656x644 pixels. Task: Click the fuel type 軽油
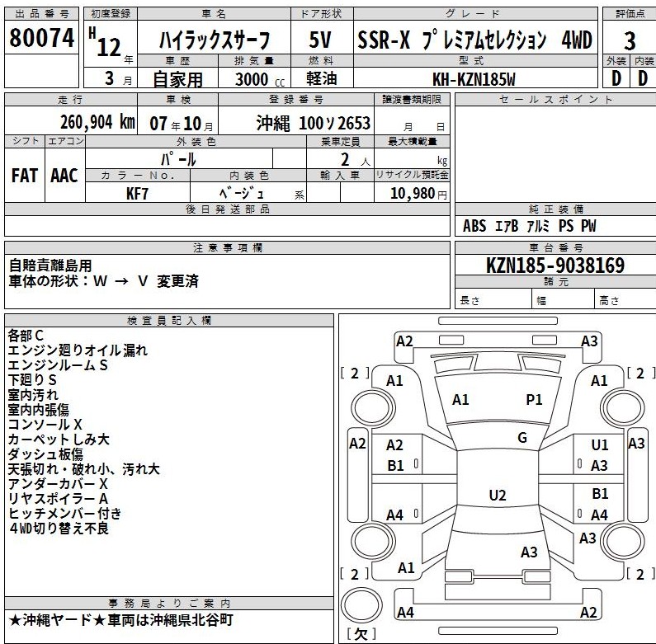tap(321, 78)
